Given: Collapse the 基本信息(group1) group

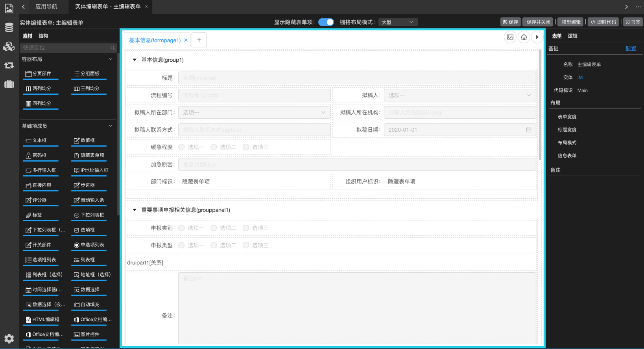Looking at the screenshot, I should pos(135,60).
